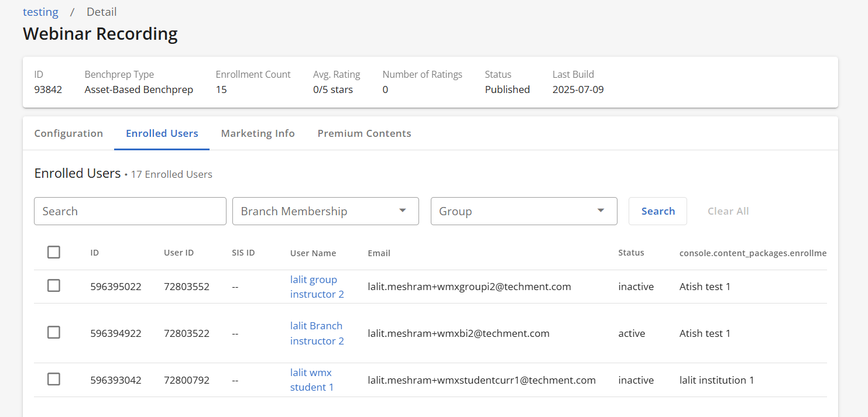
Task: Click the Branch Membership dropdown arrow icon
Action: tap(403, 211)
